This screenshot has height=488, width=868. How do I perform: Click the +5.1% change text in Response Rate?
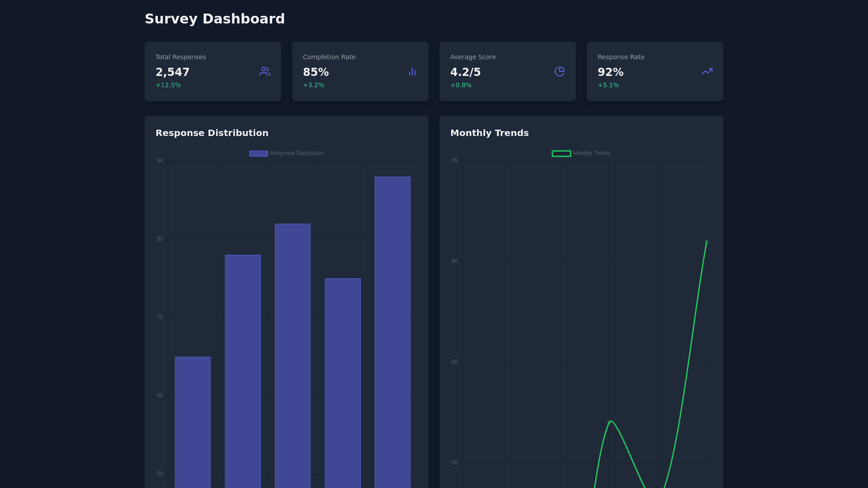[x=608, y=85]
